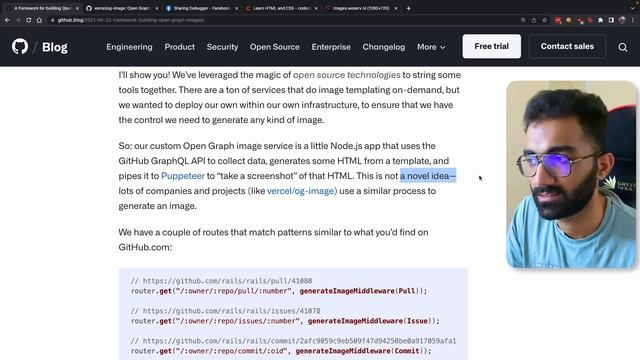Click the Blog title link
The width and height of the screenshot is (640, 360).
pos(55,47)
